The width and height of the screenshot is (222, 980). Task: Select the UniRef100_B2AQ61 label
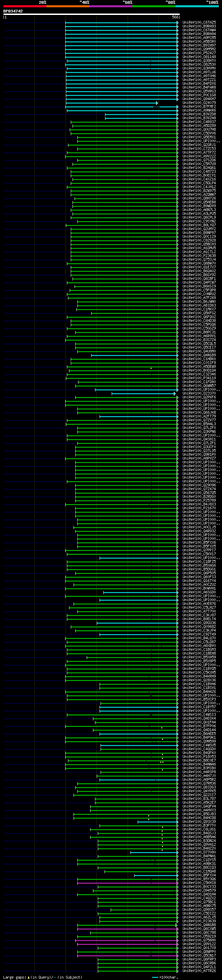(x=199, y=168)
